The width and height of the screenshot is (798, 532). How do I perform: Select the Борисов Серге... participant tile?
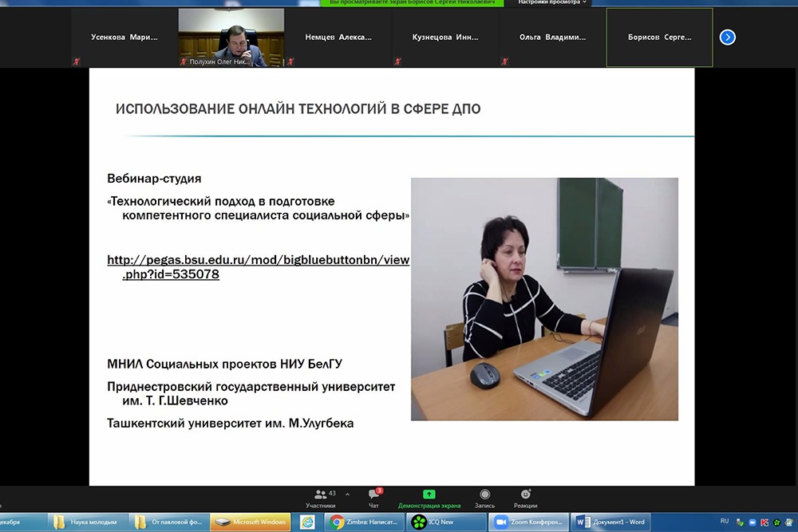[x=659, y=37]
